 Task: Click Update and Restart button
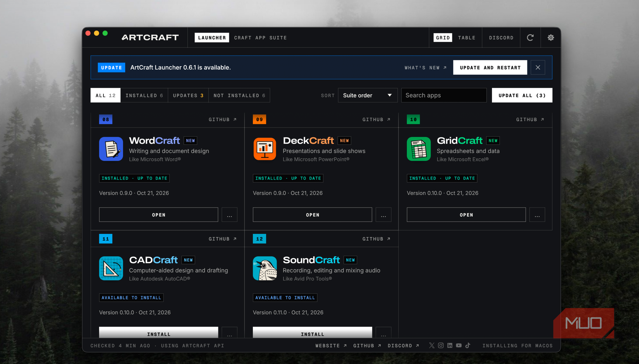pyautogui.click(x=490, y=67)
